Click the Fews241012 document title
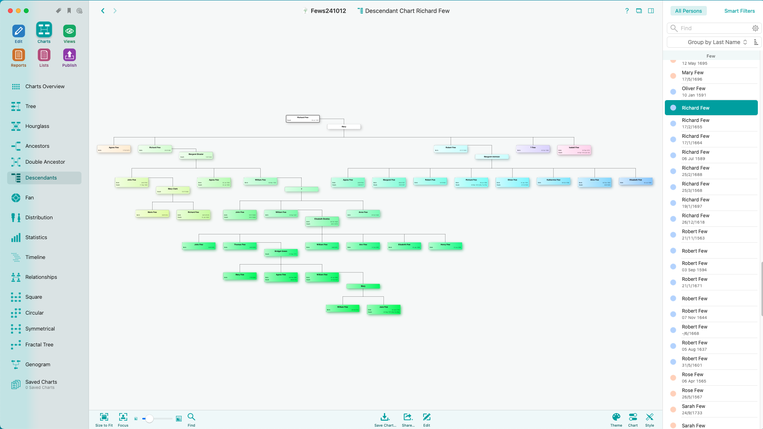Image resolution: width=763 pixels, height=429 pixels. point(324,11)
